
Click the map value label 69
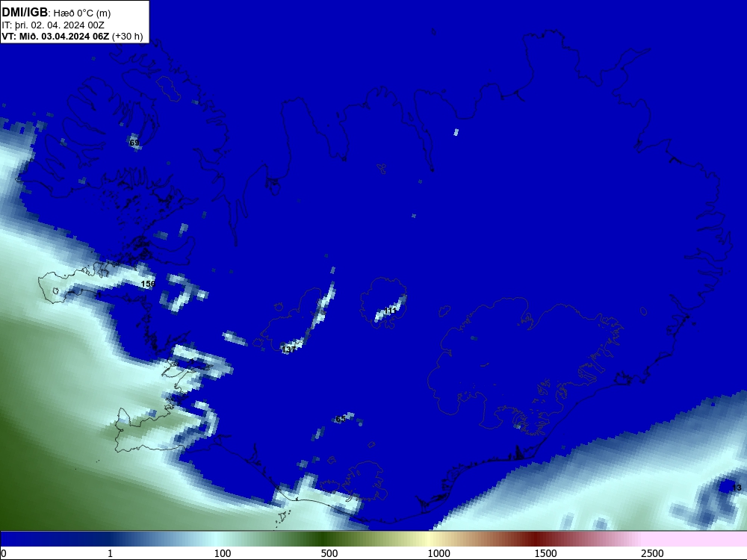coord(134,143)
